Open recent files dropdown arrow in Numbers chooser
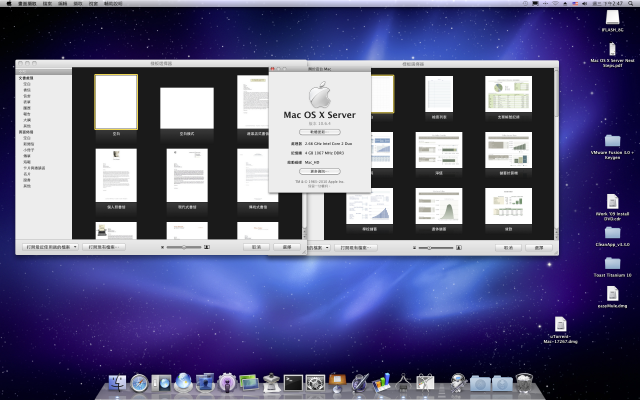 click(328, 248)
